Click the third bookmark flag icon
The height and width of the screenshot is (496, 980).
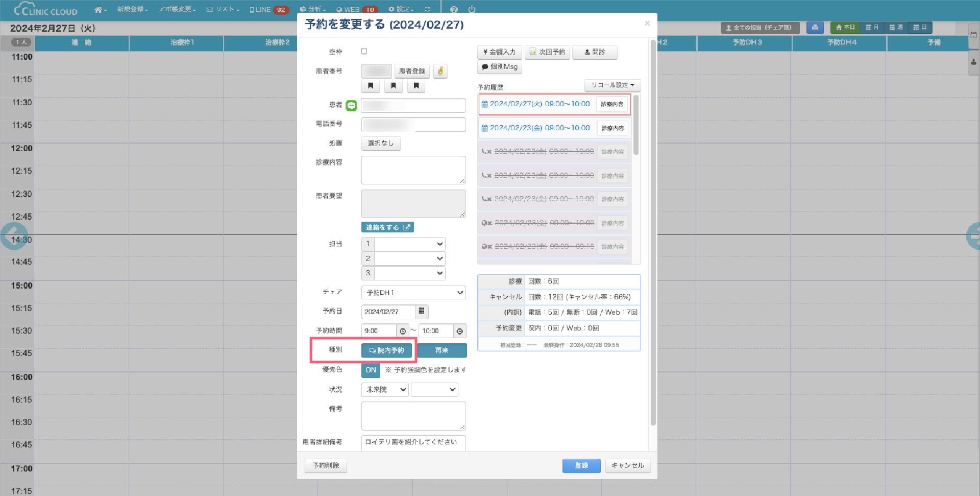tap(416, 86)
